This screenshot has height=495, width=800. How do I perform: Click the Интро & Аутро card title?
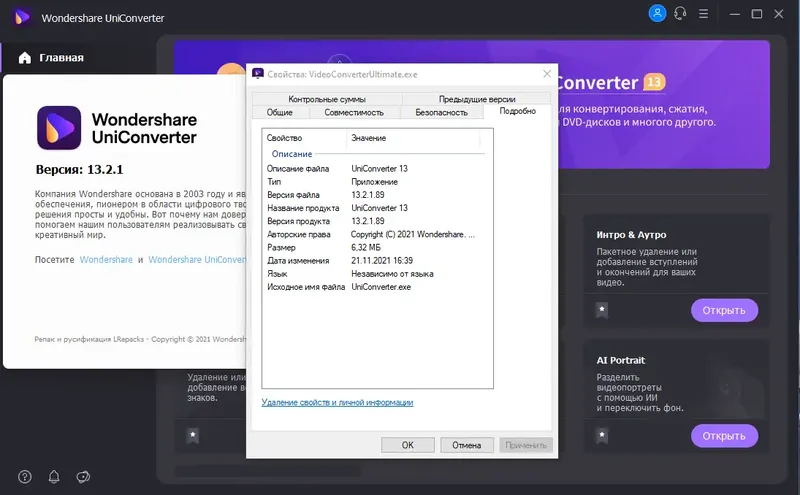click(x=631, y=235)
